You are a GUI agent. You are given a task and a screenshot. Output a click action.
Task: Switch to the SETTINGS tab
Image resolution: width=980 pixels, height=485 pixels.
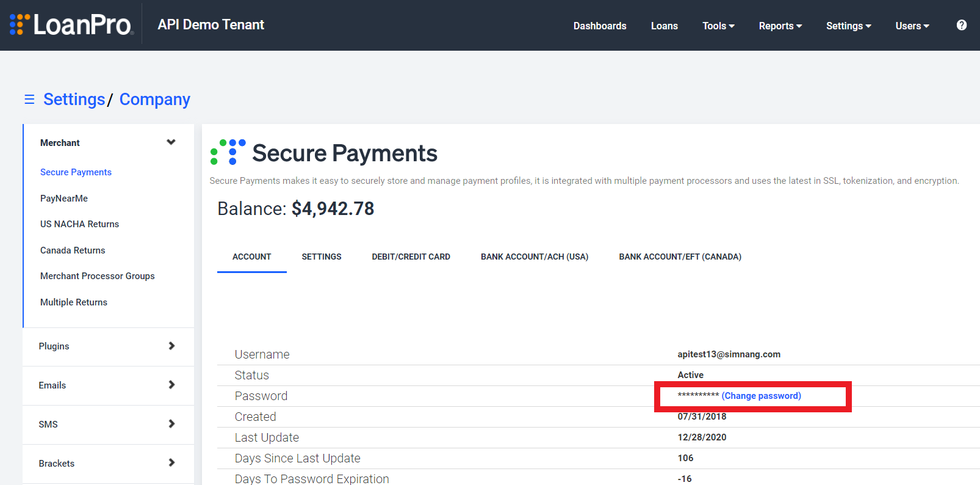point(322,257)
